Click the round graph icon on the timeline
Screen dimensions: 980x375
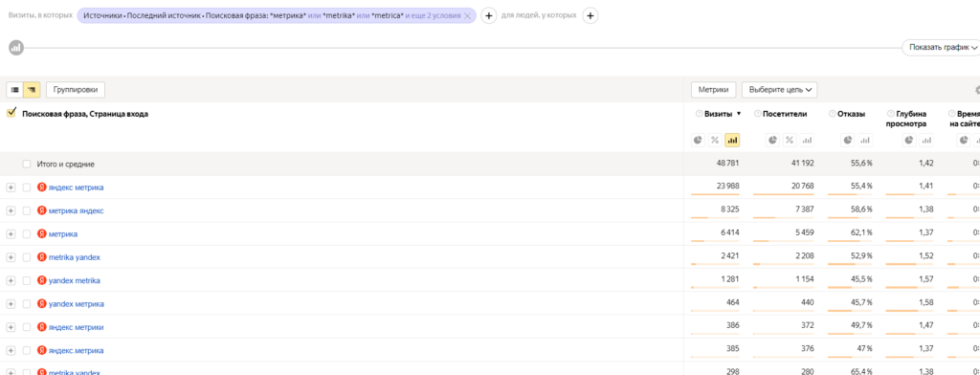[x=16, y=48]
